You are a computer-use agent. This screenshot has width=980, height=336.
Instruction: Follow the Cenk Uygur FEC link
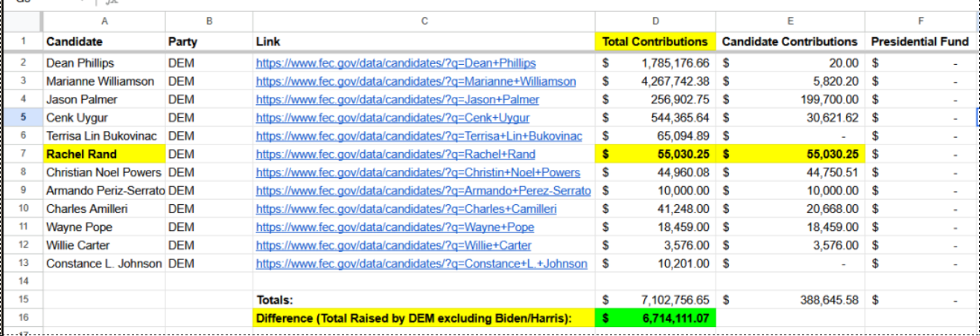[x=392, y=118]
